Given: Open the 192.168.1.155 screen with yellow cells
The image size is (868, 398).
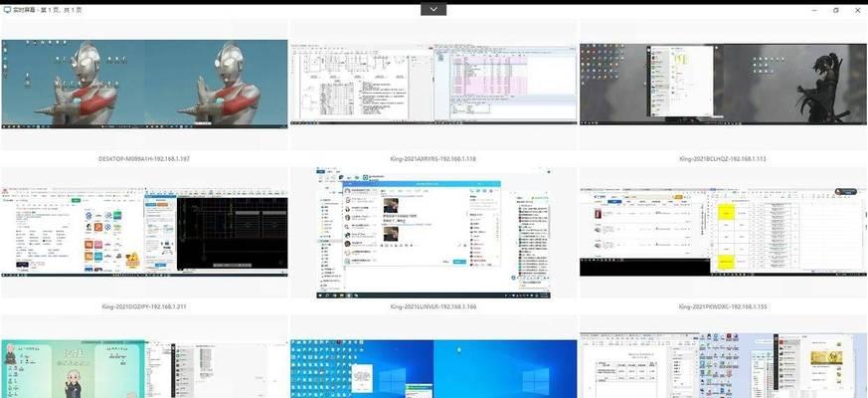Looking at the screenshot, I should point(724,232).
